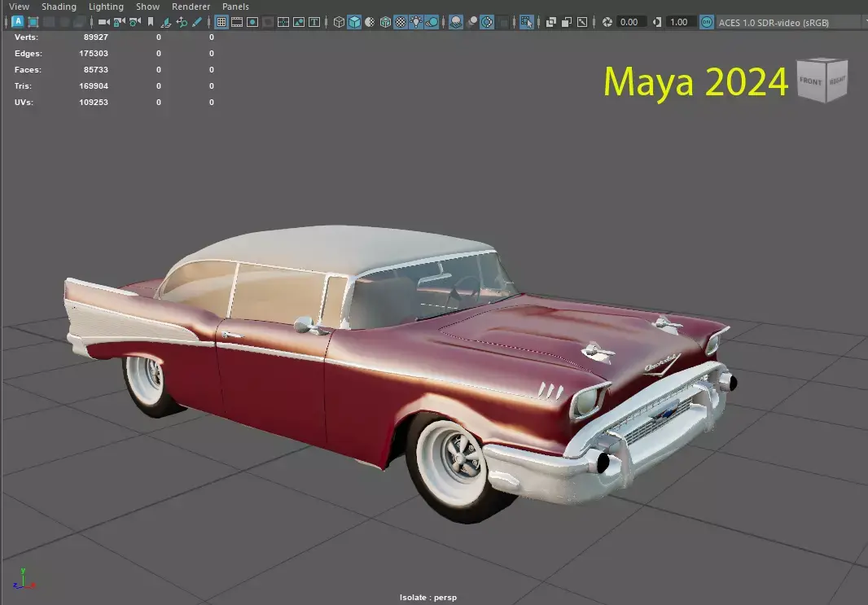Click the RIGHT face of the ViewCube
868x605 pixels.
coord(837,81)
